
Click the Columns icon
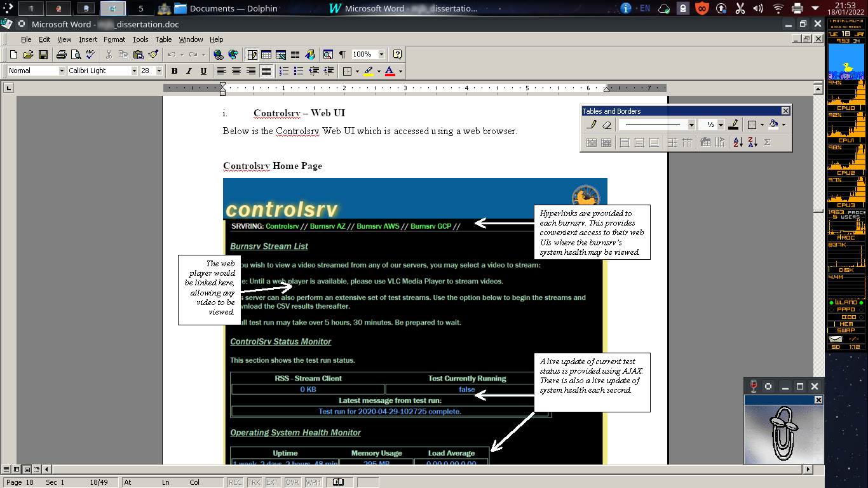[295, 55]
